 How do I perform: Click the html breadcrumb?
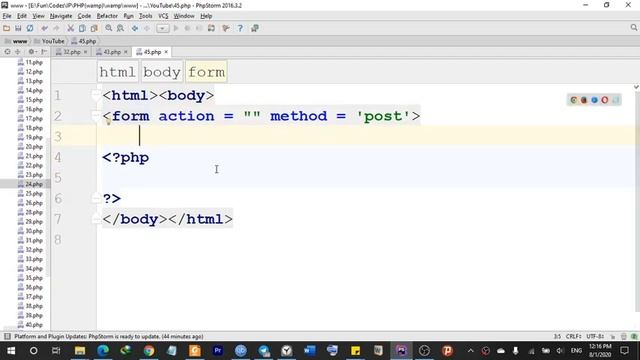pyautogui.click(x=117, y=72)
